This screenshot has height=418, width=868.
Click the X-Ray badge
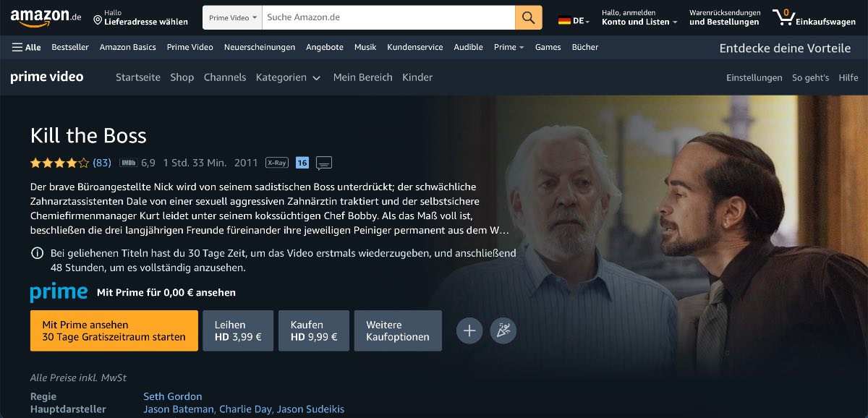pyautogui.click(x=276, y=163)
